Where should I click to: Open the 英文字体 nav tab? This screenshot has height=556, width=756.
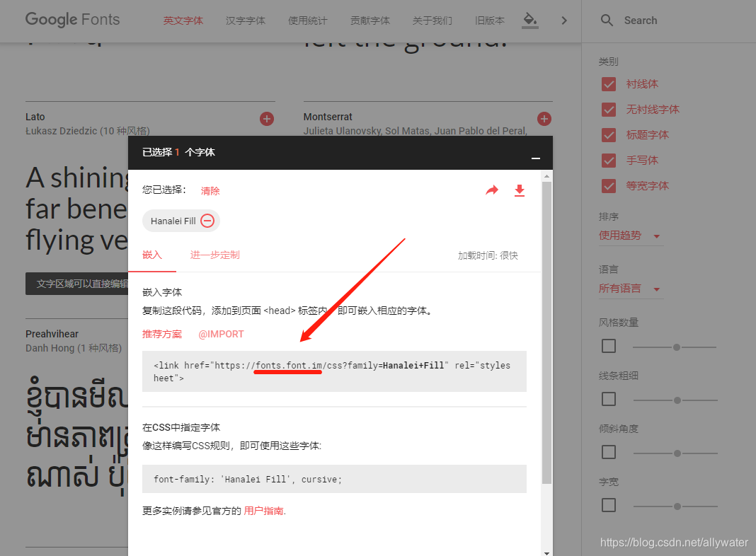click(x=183, y=21)
